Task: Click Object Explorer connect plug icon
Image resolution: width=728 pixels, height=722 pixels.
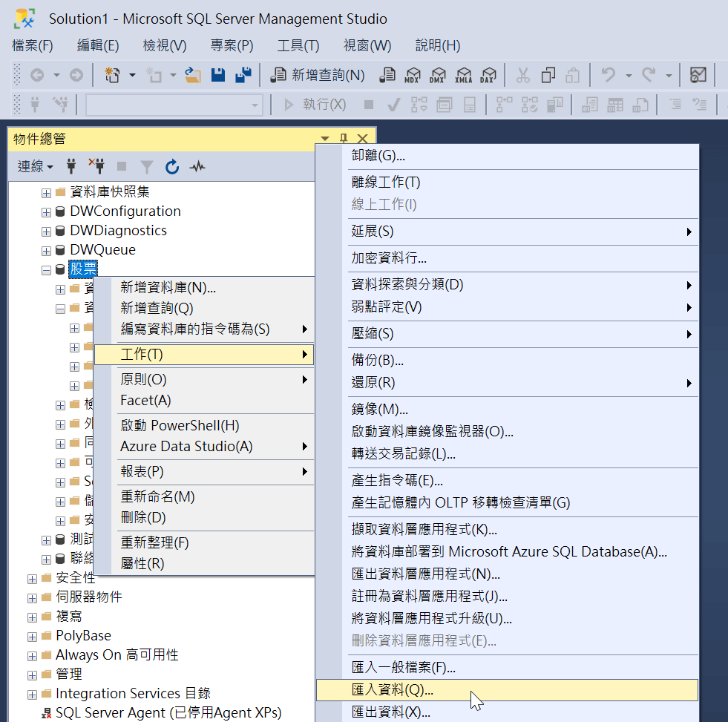Action: pyautogui.click(x=71, y=166)
